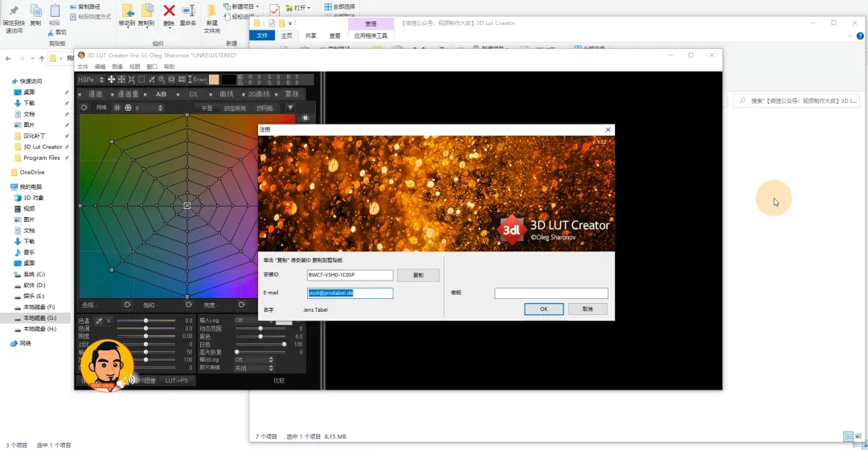
Task: Open the HSPe color model dropdown
Action: [x=91, y=79]
